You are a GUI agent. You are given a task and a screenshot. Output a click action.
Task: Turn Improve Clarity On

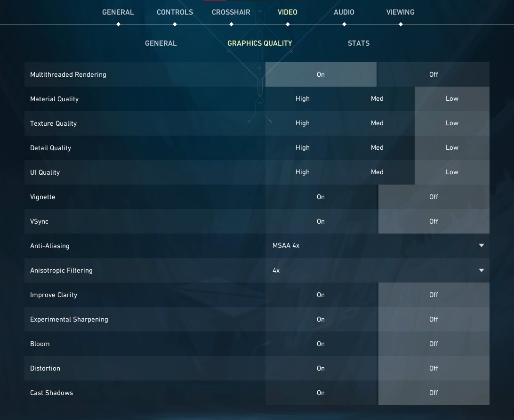click(321, 295)
